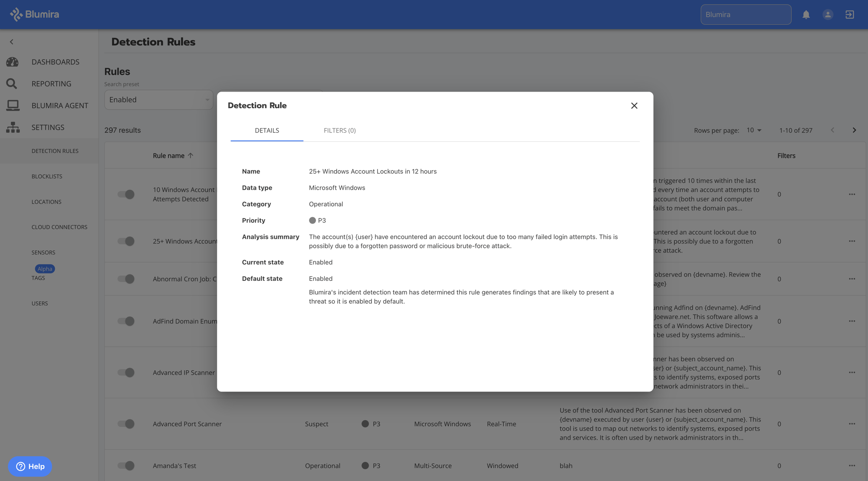Screen dimensions: 868x481
Task: Click the Microsoft Windows data type value
Action: point(337,188)
